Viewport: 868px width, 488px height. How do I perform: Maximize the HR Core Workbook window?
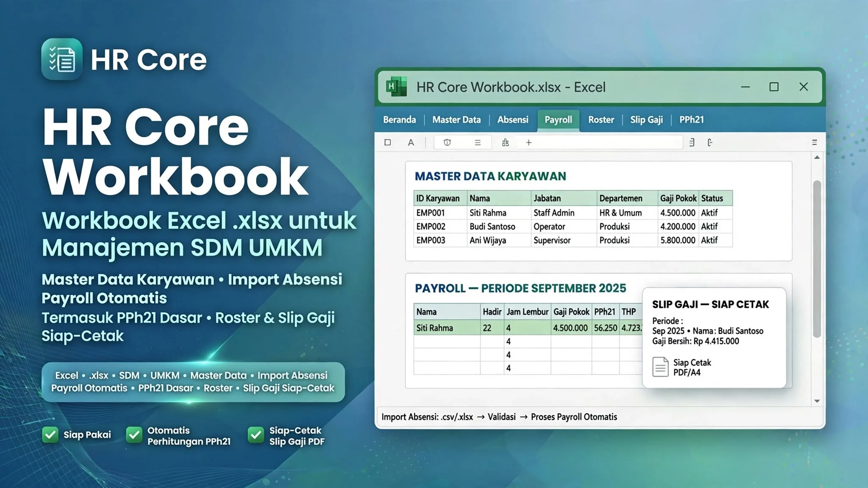[x=774, y=87]
